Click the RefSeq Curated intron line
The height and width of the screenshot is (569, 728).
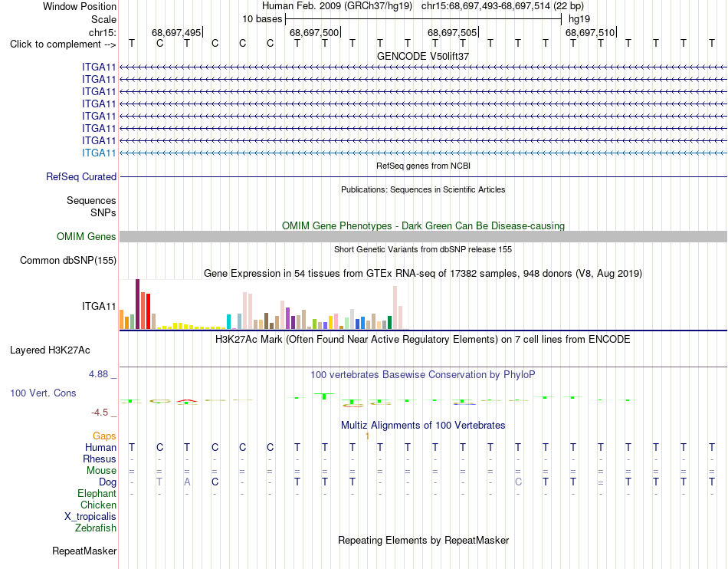423,176
